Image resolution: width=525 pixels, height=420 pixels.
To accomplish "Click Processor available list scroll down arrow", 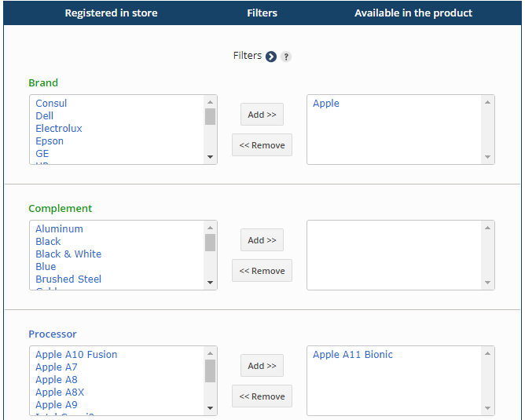I will [487, 408].
